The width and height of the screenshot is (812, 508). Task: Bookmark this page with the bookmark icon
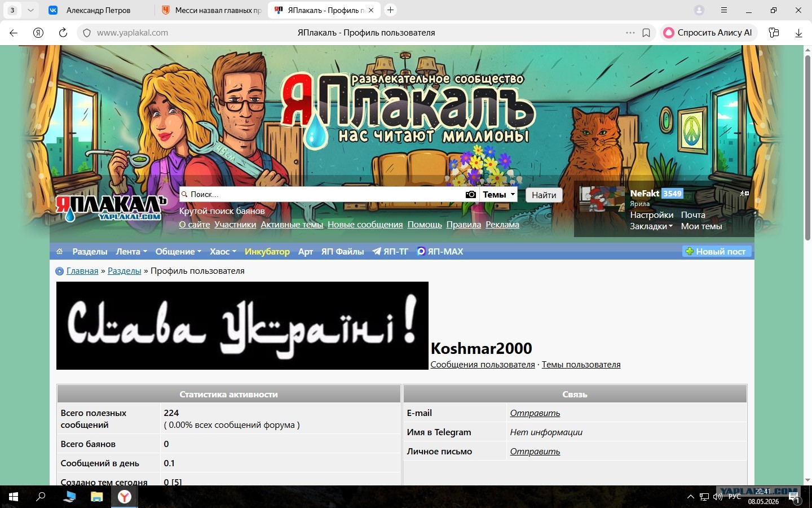(646, 33)
